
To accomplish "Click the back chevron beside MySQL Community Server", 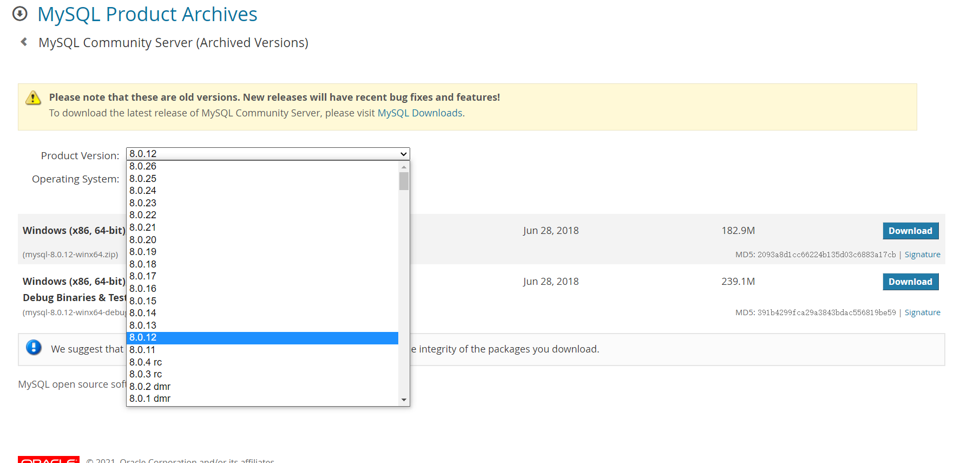I will click(x=24, y=42).
